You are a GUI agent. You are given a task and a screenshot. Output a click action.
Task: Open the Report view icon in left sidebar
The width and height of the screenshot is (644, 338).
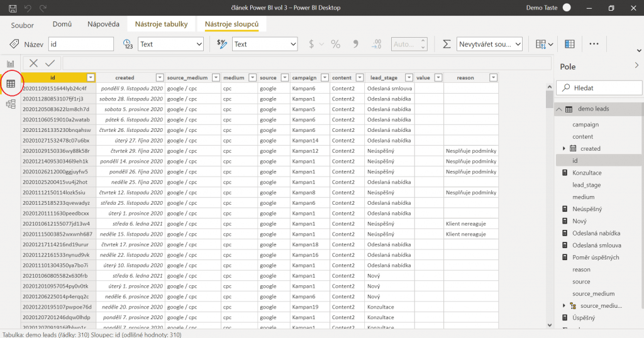11,63
